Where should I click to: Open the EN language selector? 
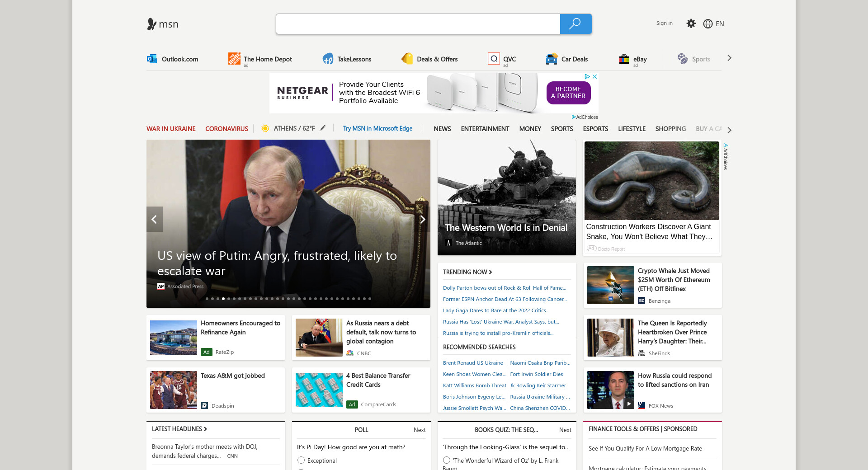coord(720,24)
